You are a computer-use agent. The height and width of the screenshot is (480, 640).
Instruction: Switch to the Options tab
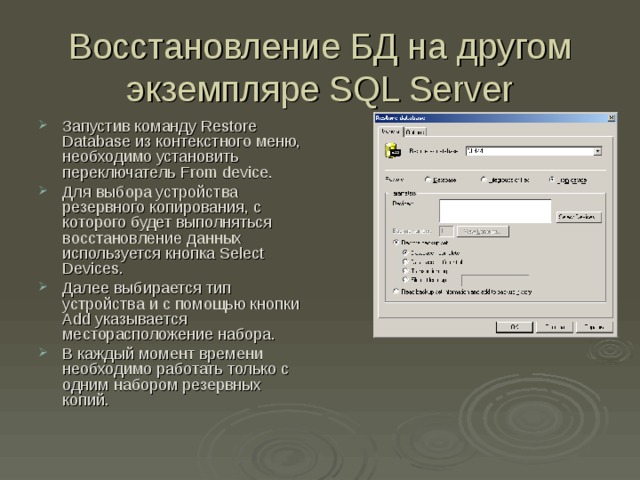(x=416, y=132)
